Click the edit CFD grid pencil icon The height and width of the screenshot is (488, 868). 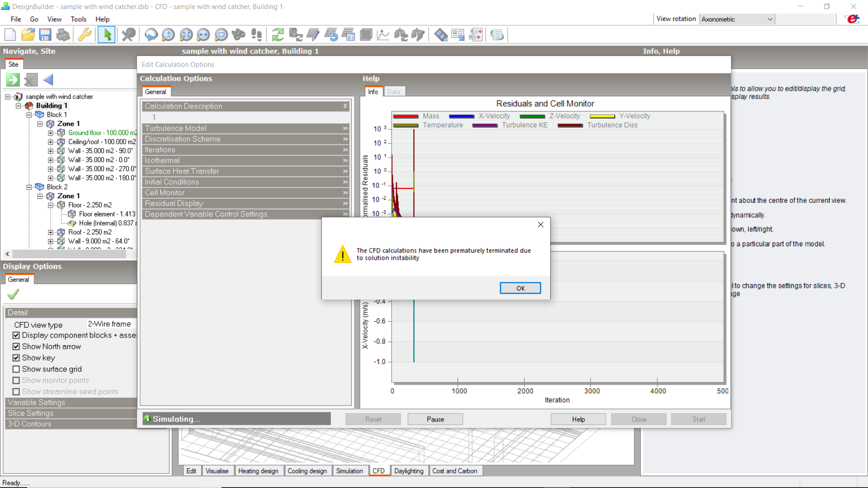point(313,35)
